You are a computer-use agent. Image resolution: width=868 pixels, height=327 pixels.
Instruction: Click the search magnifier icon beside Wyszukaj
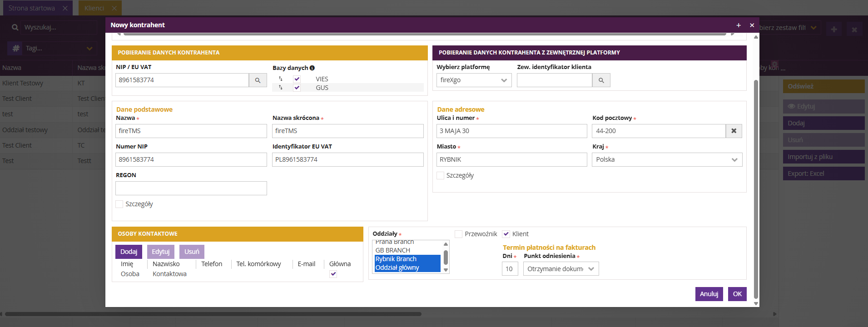(x=15, y=27)
